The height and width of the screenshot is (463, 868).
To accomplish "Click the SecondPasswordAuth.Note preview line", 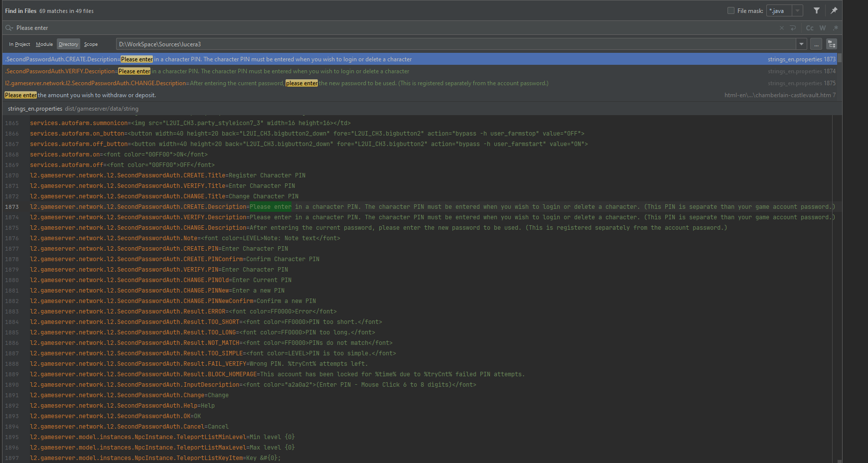I will pos(185,238).
